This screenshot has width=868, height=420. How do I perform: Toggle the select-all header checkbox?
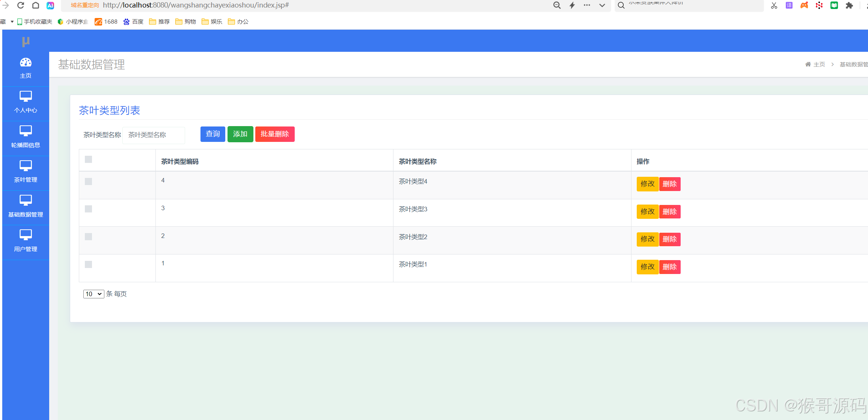pos(88,160)
